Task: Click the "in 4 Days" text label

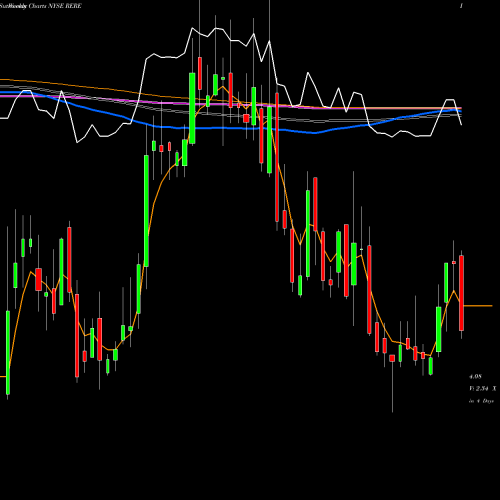Action: click(x=481, y=401)
